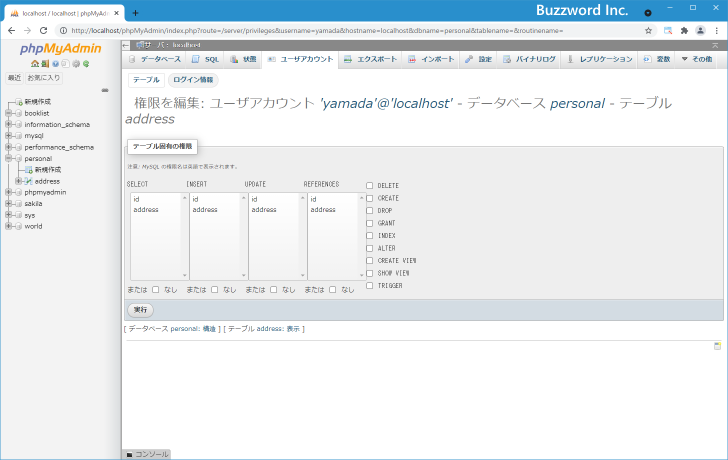728x460 pixels.
Task: Click the お気に入り favorites button
Action: (x=44, y=78)
